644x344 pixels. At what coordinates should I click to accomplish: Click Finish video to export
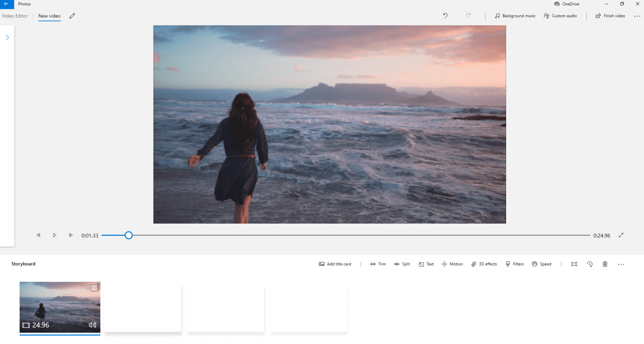click(610, 16)
